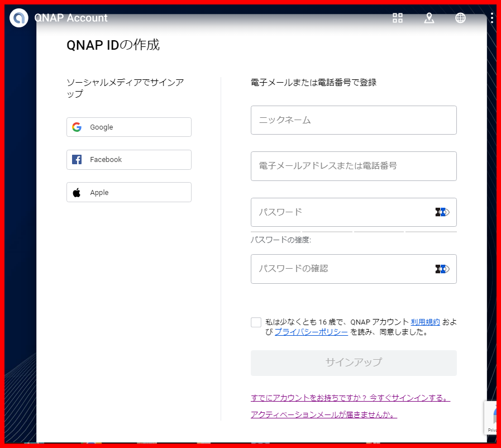
Task: Click the QNAP Account logo icon
Action: pyautogui.click(x=19, y=18)
